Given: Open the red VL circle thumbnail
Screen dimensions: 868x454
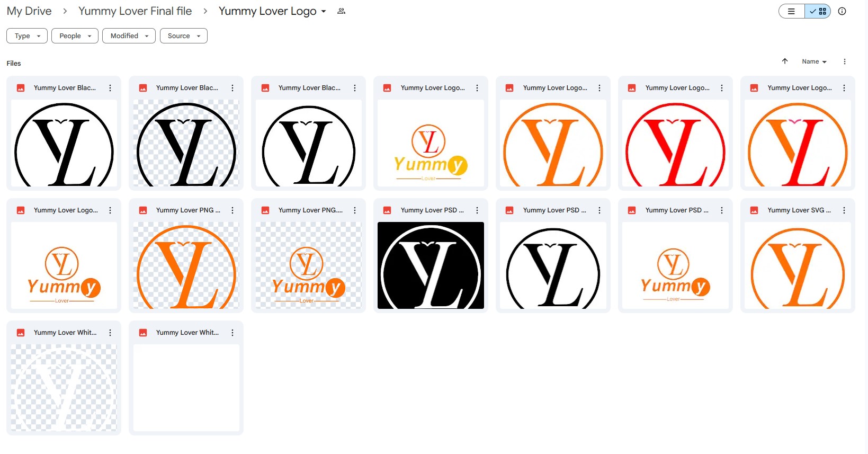Looking at the screenshot, I should click(675, 143).
